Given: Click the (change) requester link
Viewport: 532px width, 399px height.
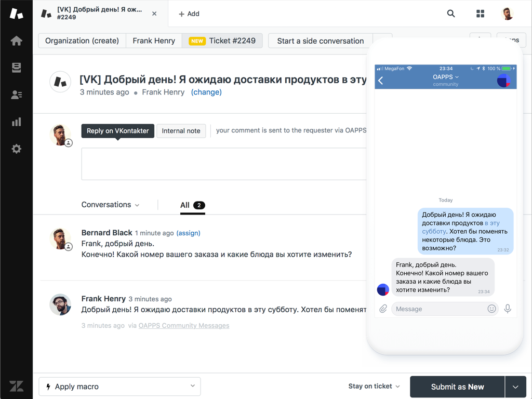Looking at the screenshot, I should pyautogui.click(x=206, y=92).
